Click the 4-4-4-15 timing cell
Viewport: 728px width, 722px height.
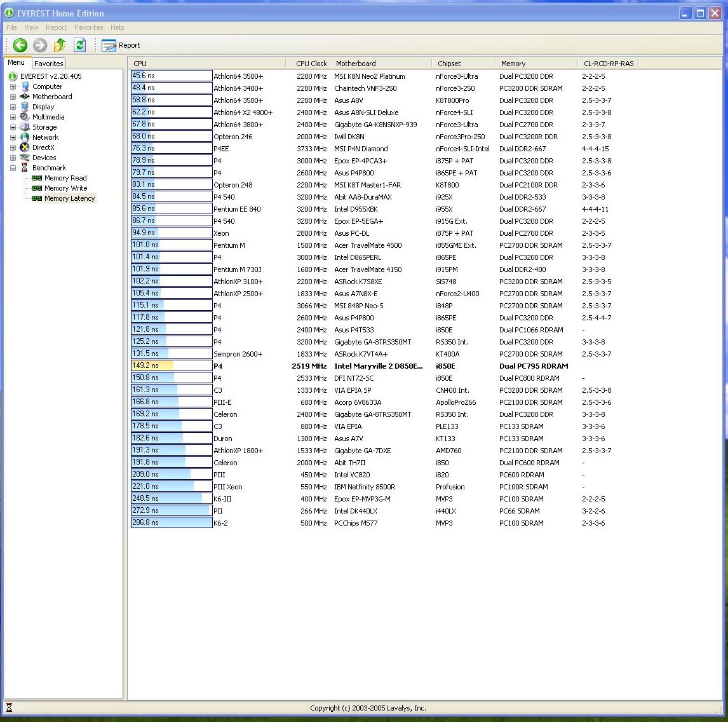(595, 149)
